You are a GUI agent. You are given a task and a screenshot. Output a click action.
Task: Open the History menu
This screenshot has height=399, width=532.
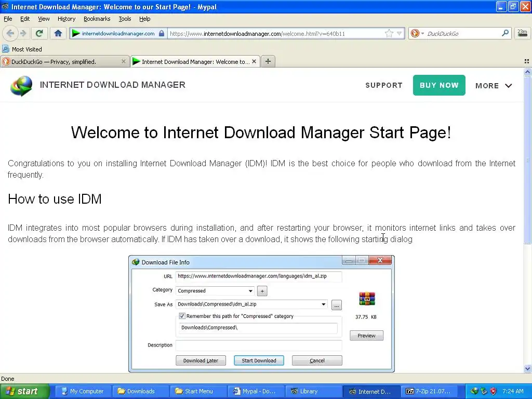tap(66, 19)
